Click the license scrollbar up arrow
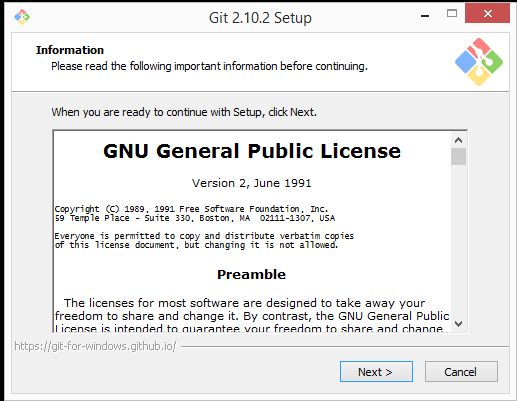The width and height of the screenshot is (517, 401). pos(458,140)
